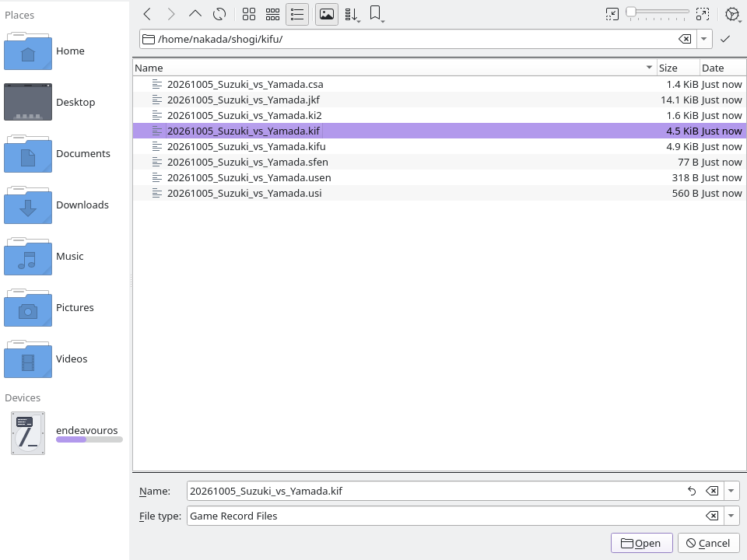Open the Bookmarks menu

tap(377, 14)
